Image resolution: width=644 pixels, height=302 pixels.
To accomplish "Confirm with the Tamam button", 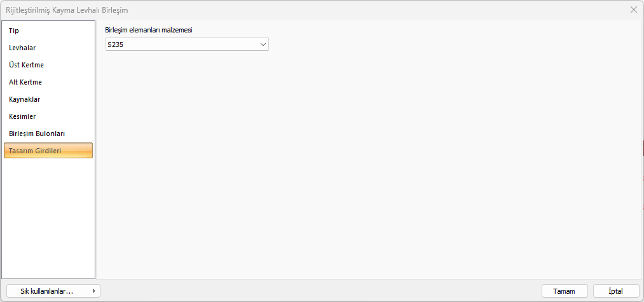I will pos(565,291).
